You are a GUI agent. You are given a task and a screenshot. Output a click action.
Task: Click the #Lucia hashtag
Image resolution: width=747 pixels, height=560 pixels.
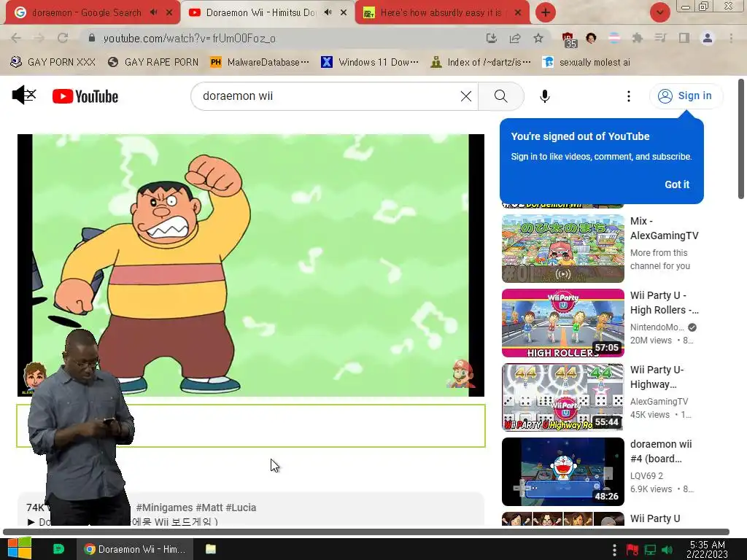241,507
